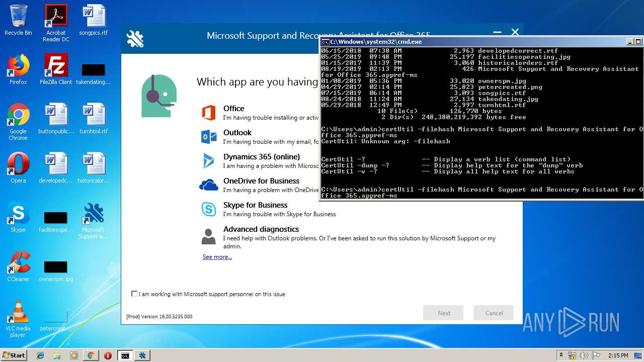Viewport: 644px width, 362px height.
Task: Launch CCleaner desktop shortcut
Action: point(18,266)
